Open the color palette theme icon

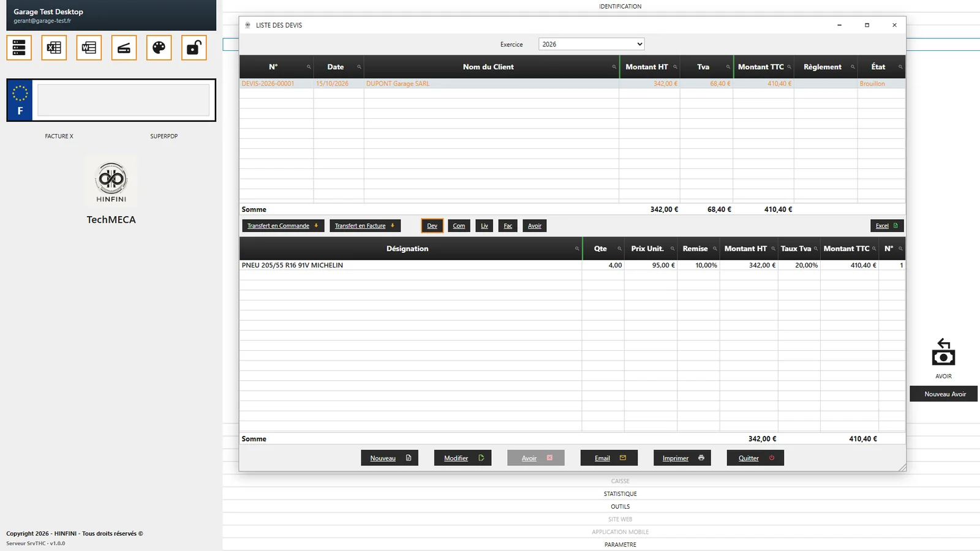coord(159,48)
